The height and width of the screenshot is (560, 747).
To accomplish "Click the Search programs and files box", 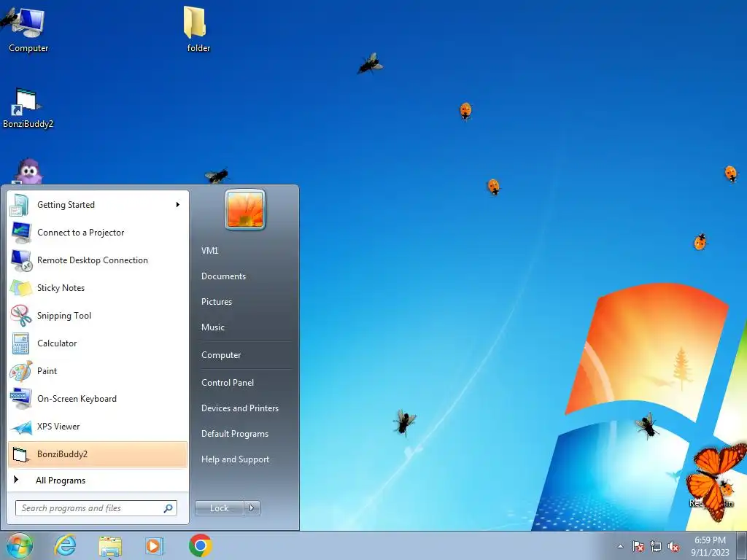I will (96, 508).
